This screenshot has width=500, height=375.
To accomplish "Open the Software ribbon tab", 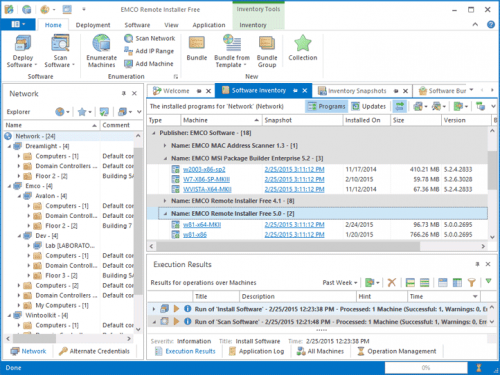I will [x=137, y=25].
